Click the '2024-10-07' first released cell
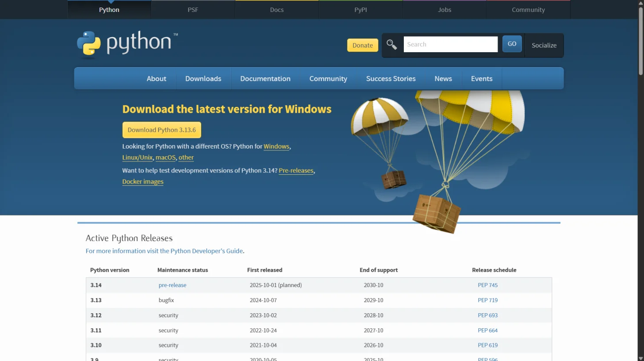 point(263,300)
